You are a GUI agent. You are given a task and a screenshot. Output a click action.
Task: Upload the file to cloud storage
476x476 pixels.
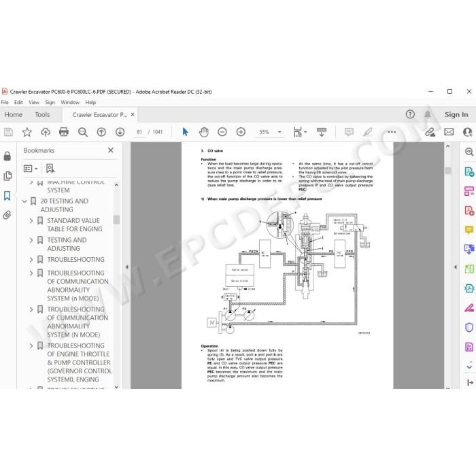pyautogui.click(x=46, y=132)
